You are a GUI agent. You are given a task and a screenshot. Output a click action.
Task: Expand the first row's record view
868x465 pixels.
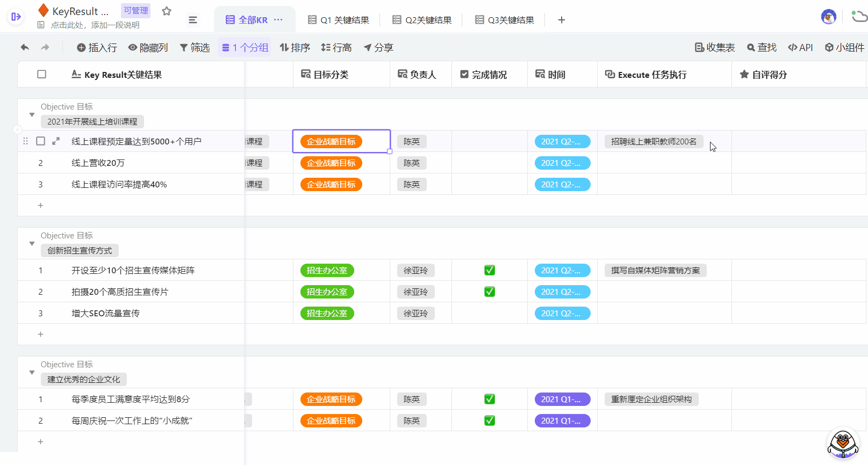click(56, 141)
